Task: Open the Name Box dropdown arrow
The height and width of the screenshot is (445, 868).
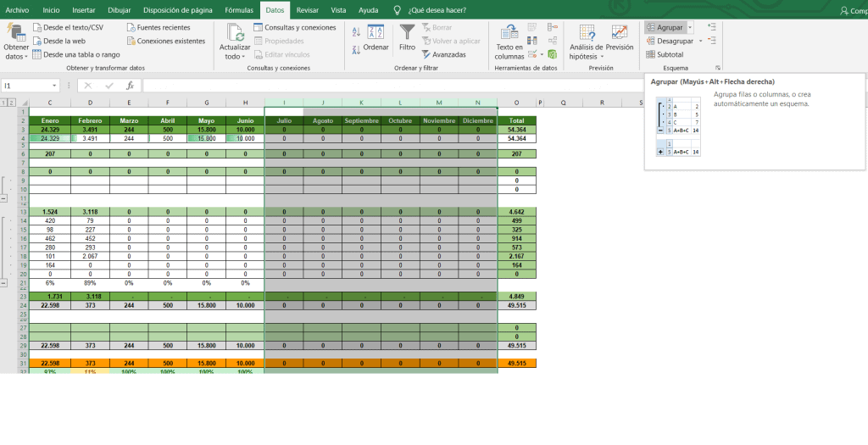Action: tap(54, 86)
